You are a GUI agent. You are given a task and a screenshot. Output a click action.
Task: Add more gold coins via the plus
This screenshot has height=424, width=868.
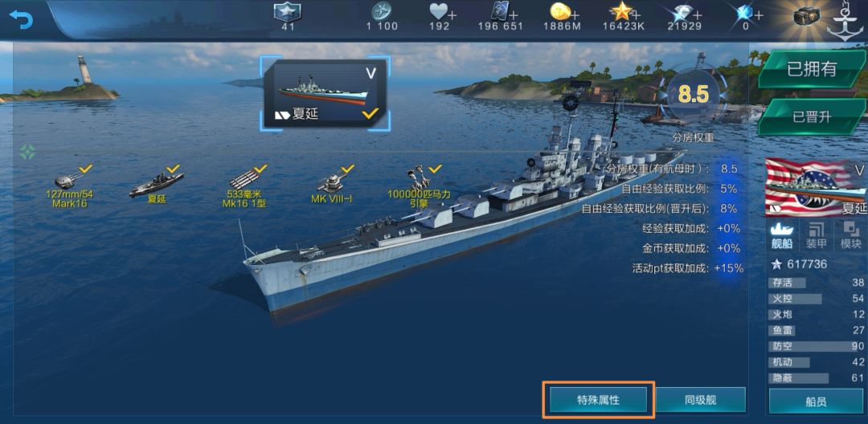click(574, 14)
